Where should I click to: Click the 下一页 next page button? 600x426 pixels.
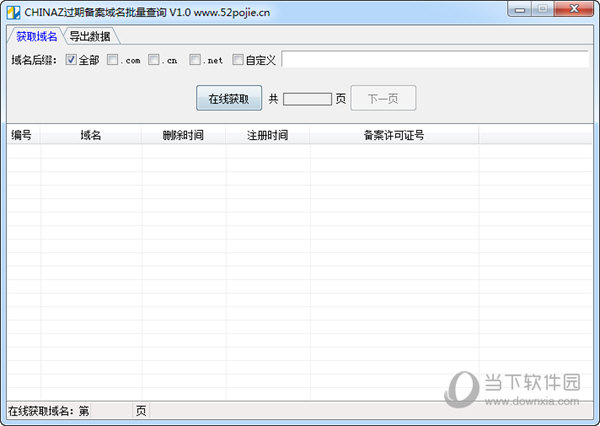coord(383,98)
